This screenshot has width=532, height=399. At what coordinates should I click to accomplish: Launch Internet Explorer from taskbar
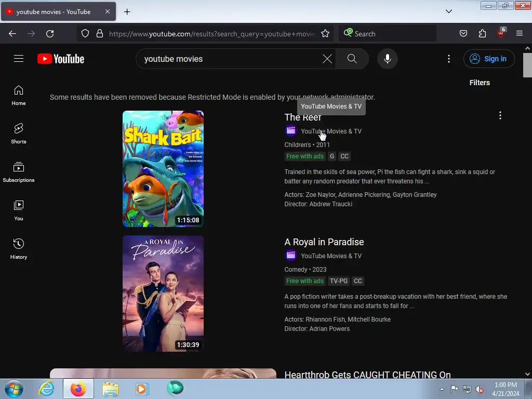coord(46,389)
